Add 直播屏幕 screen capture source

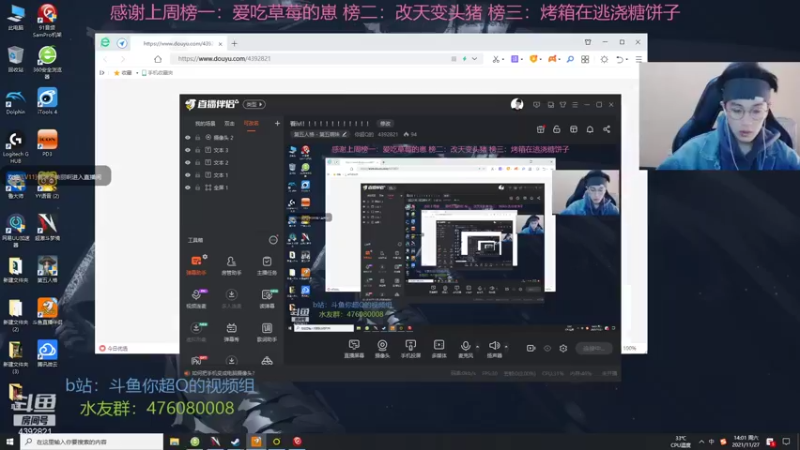(354, 348)
